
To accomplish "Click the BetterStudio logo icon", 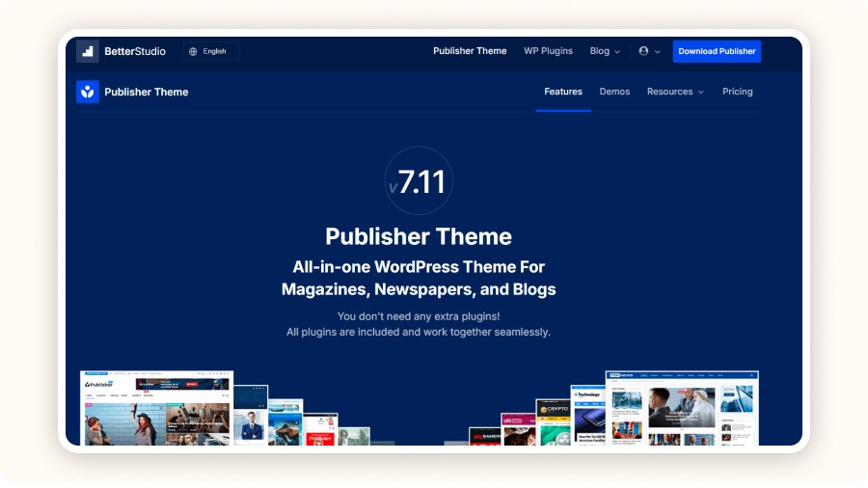I will coord(88,51).
